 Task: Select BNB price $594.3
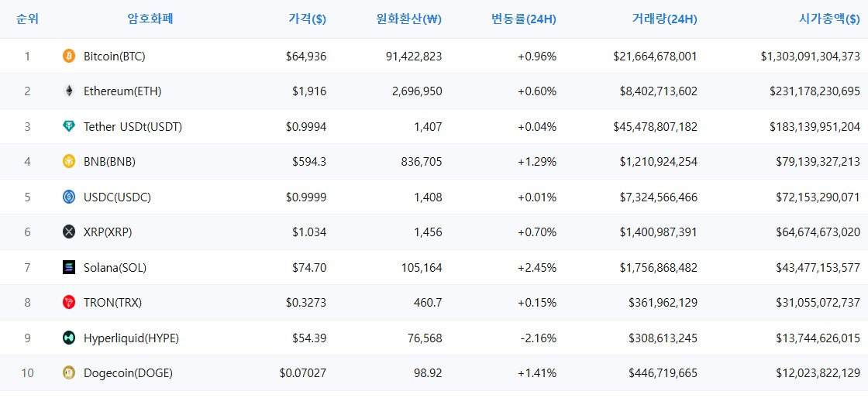309,162
